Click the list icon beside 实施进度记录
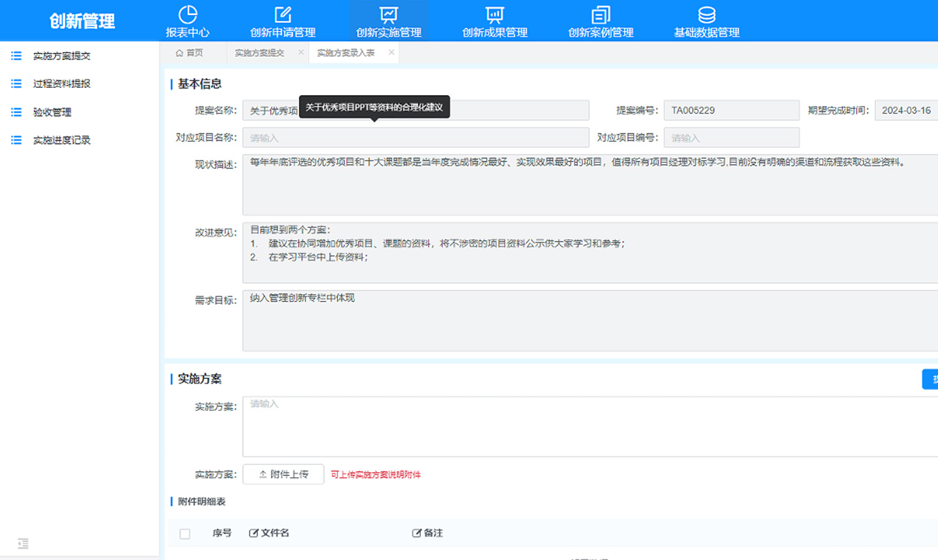This screenshot has height=560, width=938. (16, 139)
